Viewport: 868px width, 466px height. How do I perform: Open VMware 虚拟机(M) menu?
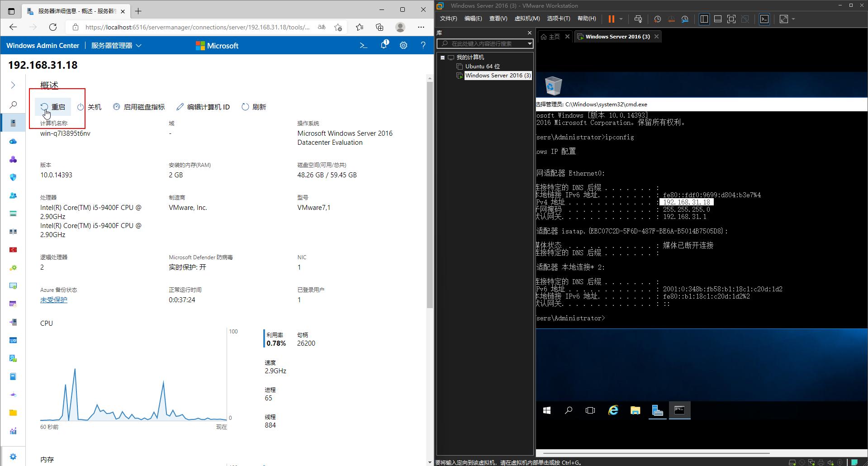pyautogui.click(x=527, y=19)
